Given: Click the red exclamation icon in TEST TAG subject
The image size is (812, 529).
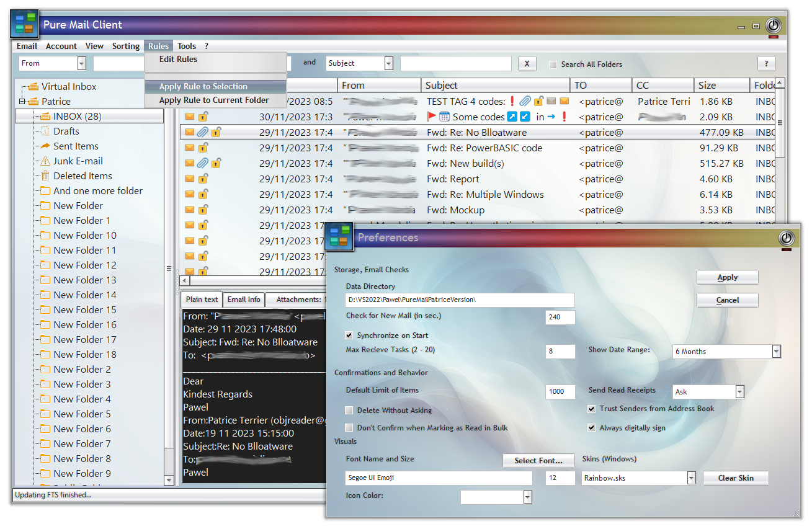Looking at the screenshot, I should [x=512, y=101].
